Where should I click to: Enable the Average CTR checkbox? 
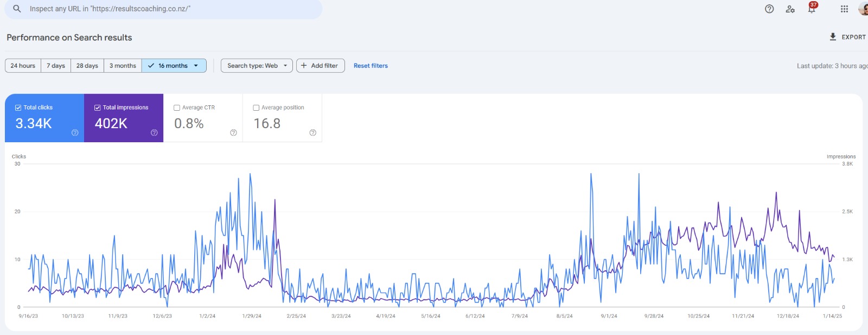click(x=177, y=108)
